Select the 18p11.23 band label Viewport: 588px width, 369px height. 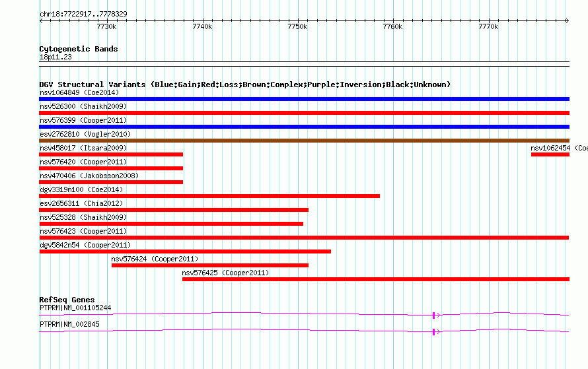55,57
